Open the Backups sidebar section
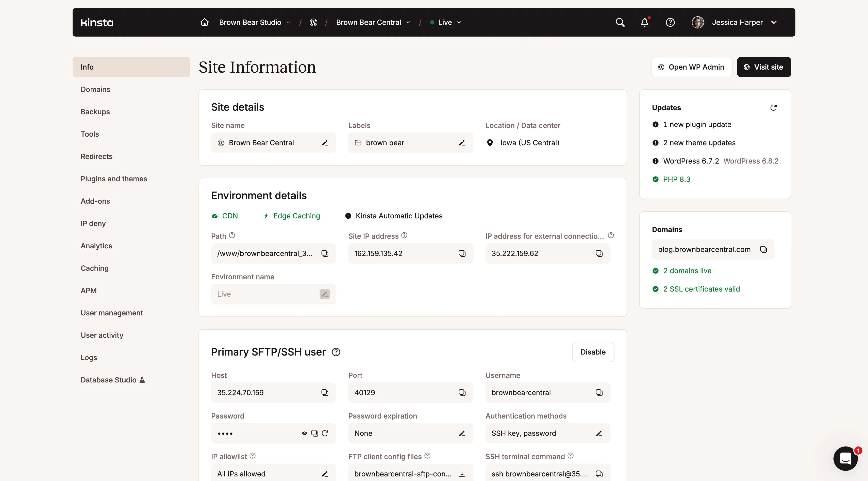The height and width of the screenshot is (481, 868). 95,111
